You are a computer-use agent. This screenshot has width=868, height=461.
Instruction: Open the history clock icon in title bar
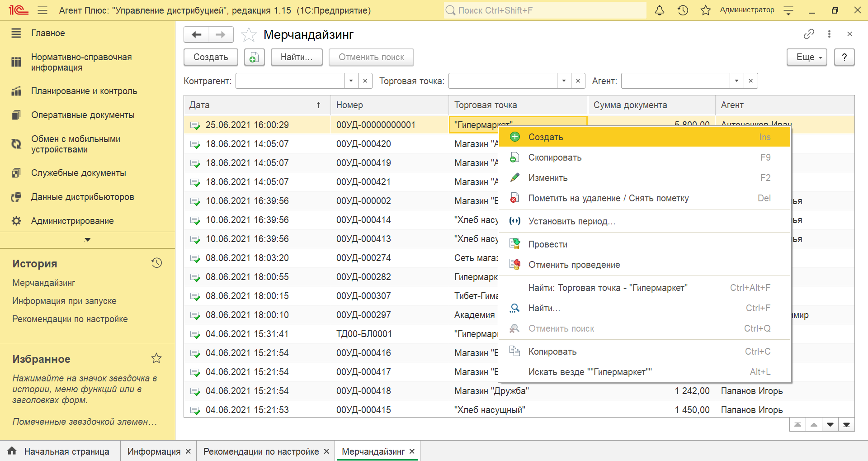(x=683, y=10)
